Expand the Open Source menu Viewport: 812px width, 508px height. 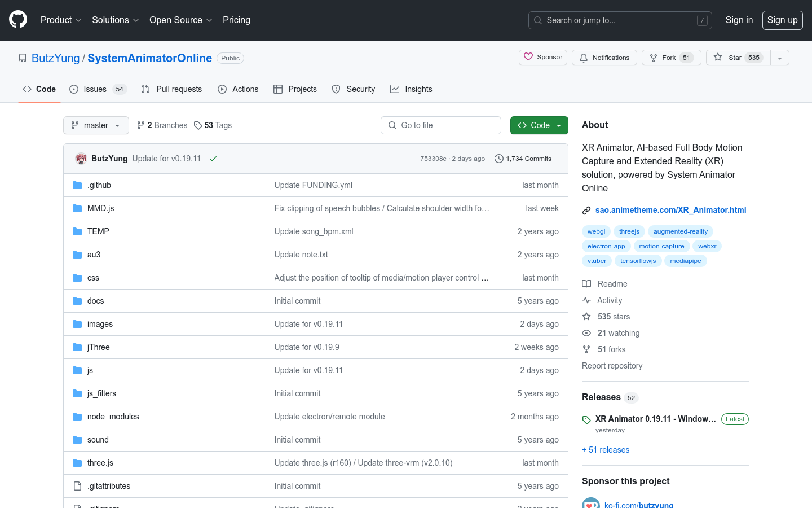pyautogui.click(x=180, y=20)
